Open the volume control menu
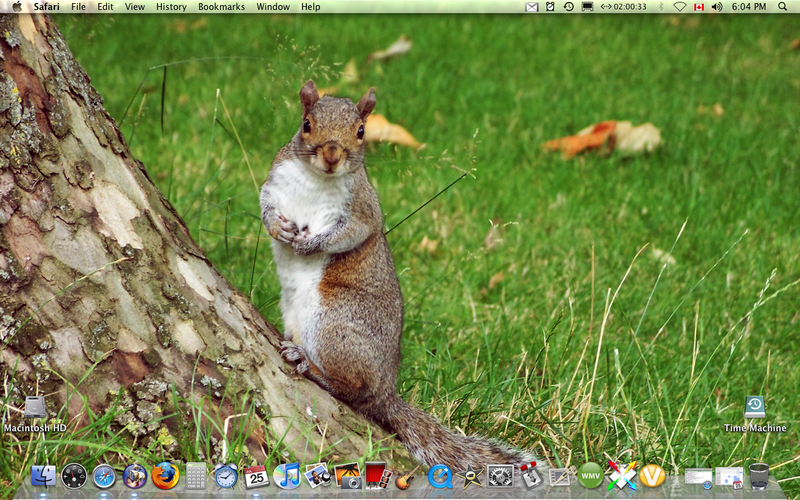 [717, 7]
